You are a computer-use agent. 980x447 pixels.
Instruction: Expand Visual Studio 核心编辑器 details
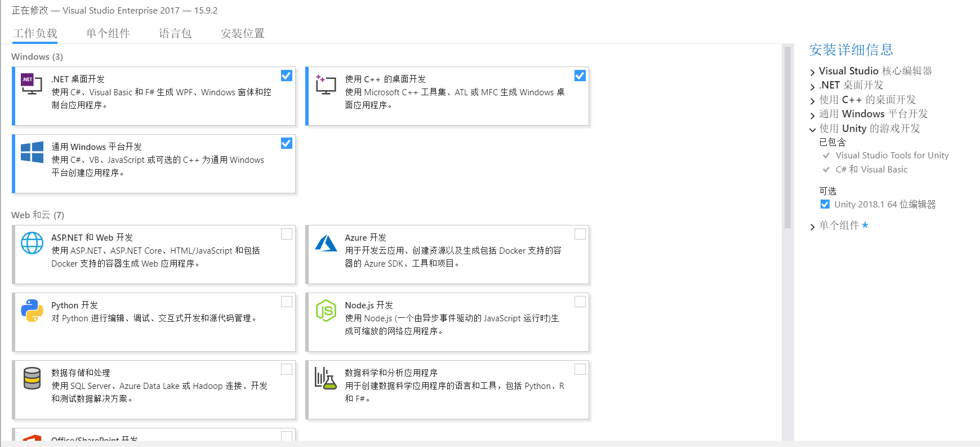(x=812, y=72)
